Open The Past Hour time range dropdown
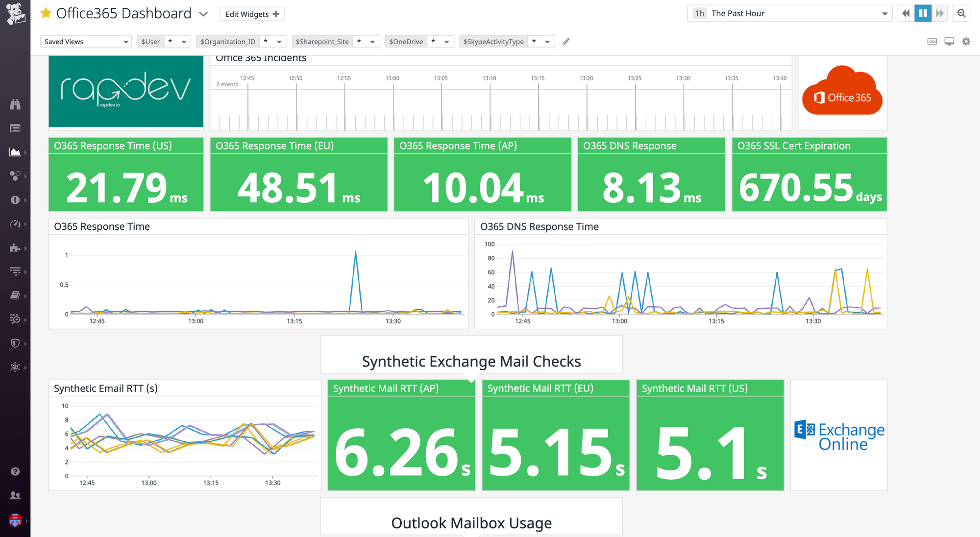This screenshot has width=980, height=537. (789, 14)
